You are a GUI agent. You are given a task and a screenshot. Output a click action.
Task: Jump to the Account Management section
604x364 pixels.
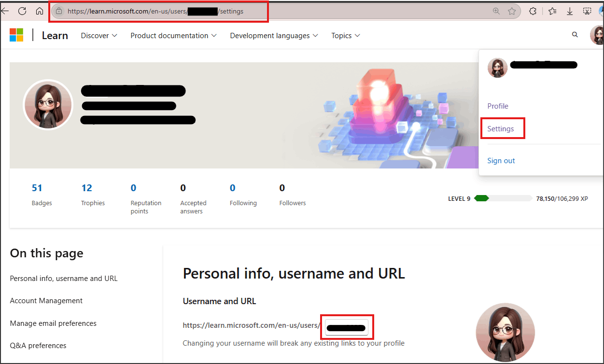[46, 301]
